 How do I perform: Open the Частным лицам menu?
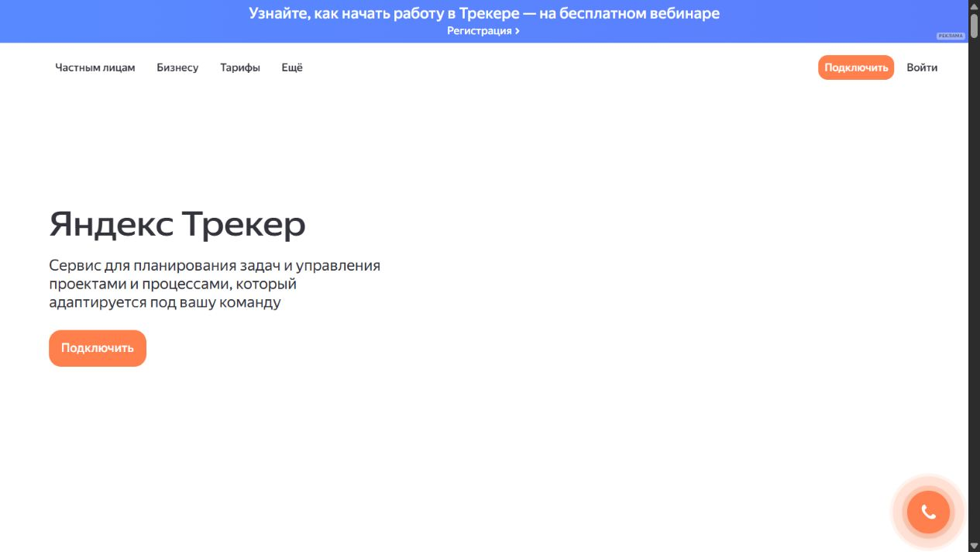coord(95,67)
